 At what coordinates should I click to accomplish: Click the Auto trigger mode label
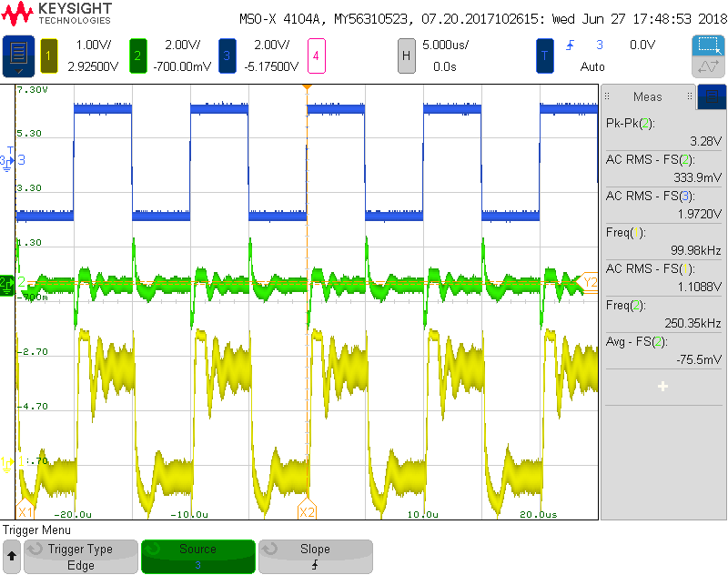592,66
